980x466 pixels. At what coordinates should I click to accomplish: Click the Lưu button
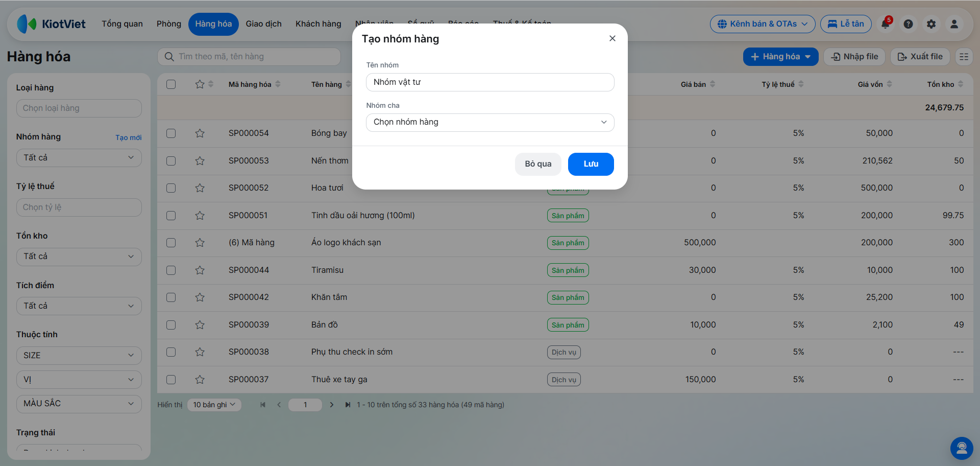pos(591,164)
